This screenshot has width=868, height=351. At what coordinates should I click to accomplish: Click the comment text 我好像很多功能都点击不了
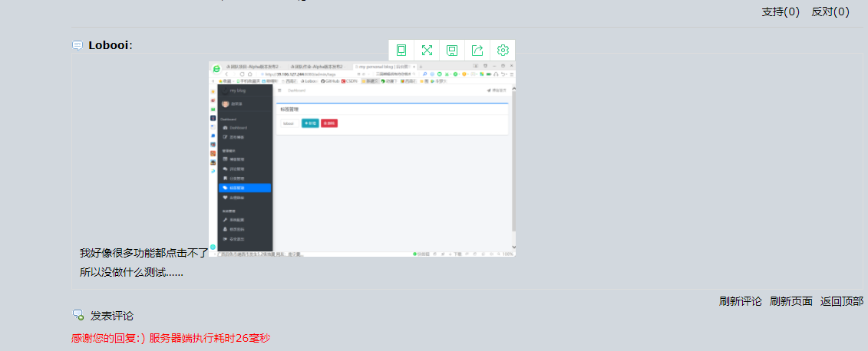[x=144, y=253]
